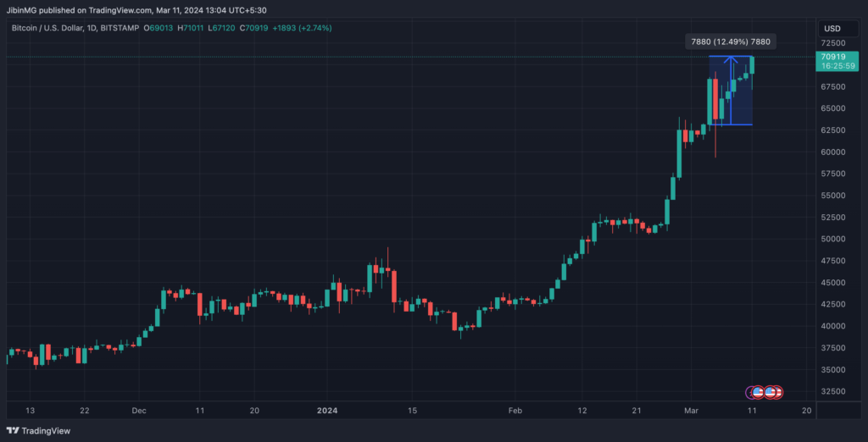Click the 16:25:59 candle countdown timer

(832, 65)
